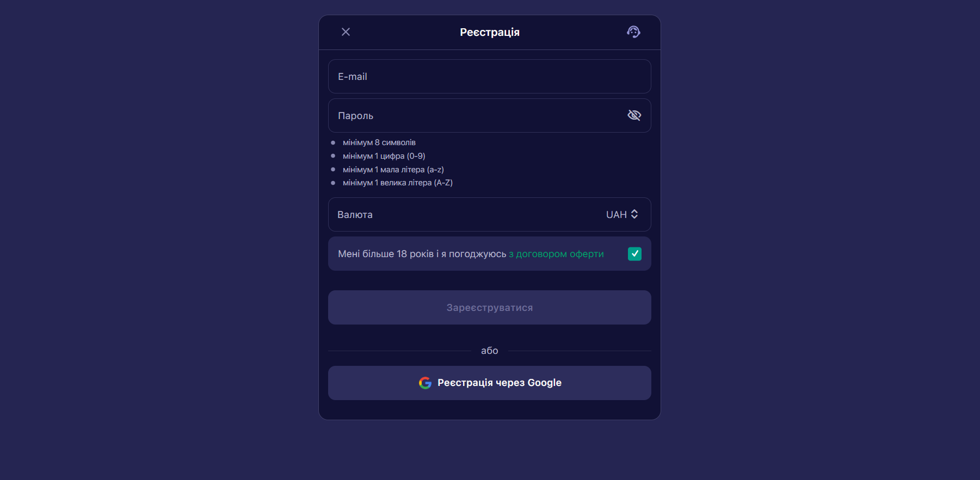
Task: Sign up via Реєстрація через Google button
Action: pyautogui.click(x=489, y=383)
